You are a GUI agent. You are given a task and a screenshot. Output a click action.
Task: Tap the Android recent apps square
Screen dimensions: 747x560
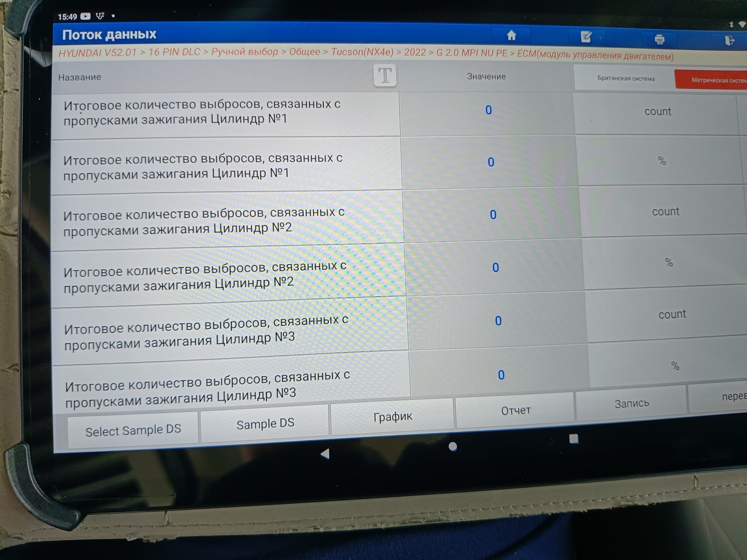[x=574, y=439]
